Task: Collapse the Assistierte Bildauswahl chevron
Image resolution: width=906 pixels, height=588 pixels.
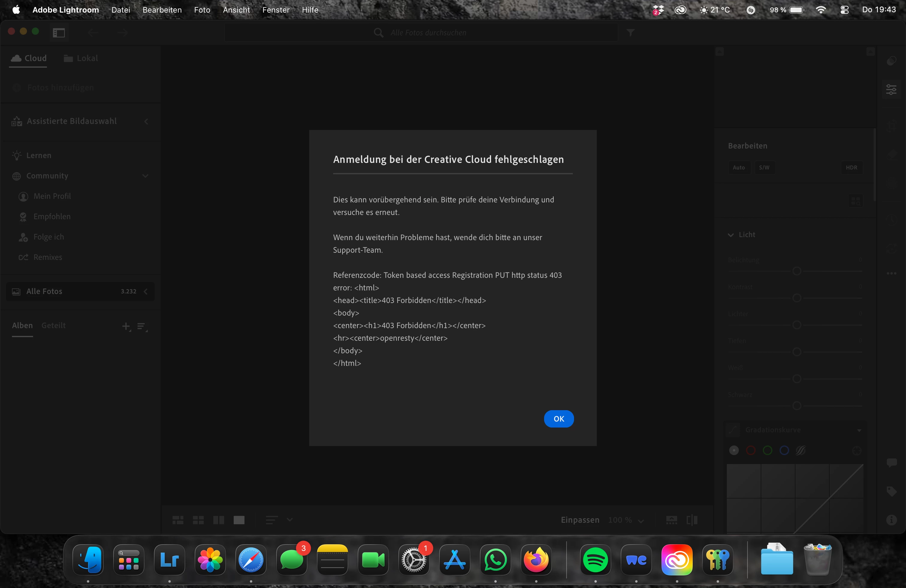Action: pyautogui.click(x=146, y=121)
